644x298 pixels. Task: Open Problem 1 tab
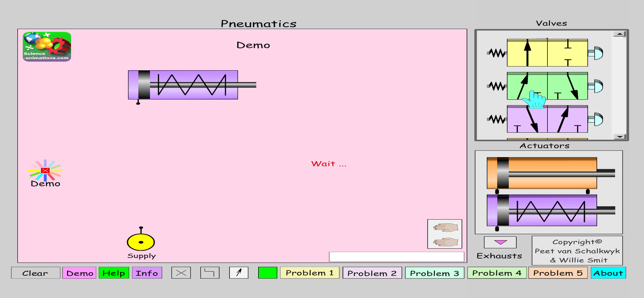[310, 273]
